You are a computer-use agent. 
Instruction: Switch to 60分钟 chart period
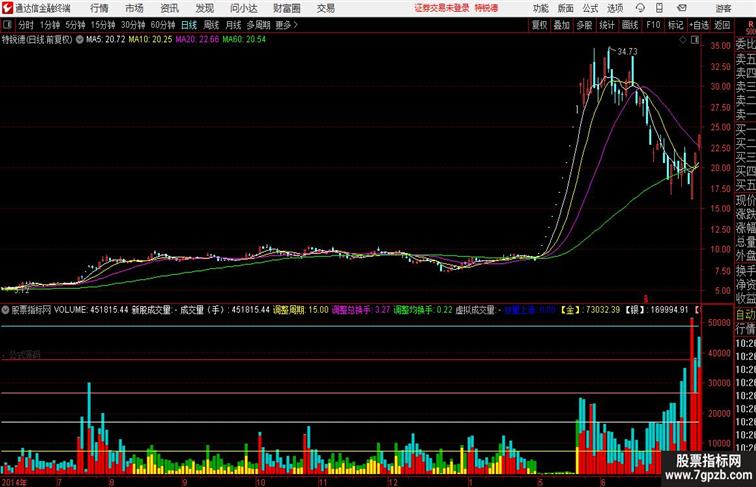coord(163,25)
